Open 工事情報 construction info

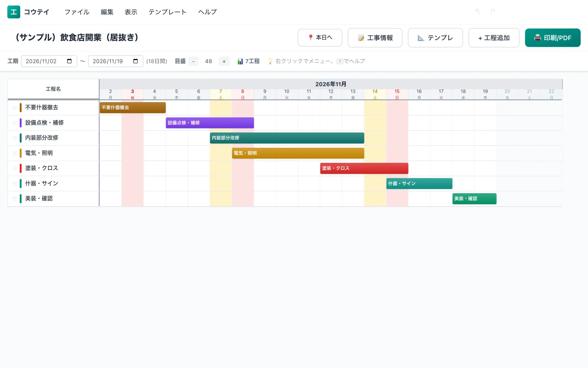tap(375, 38)
